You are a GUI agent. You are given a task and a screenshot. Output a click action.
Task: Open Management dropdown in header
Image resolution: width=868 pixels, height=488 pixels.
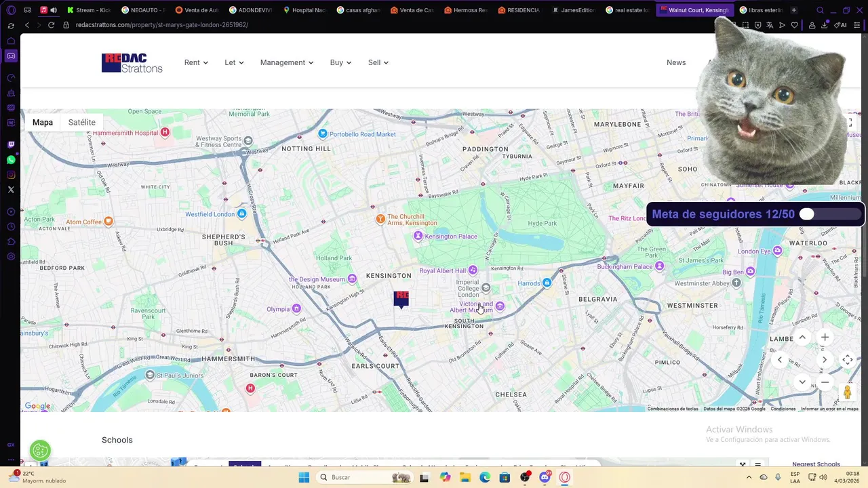coord(287,62)
